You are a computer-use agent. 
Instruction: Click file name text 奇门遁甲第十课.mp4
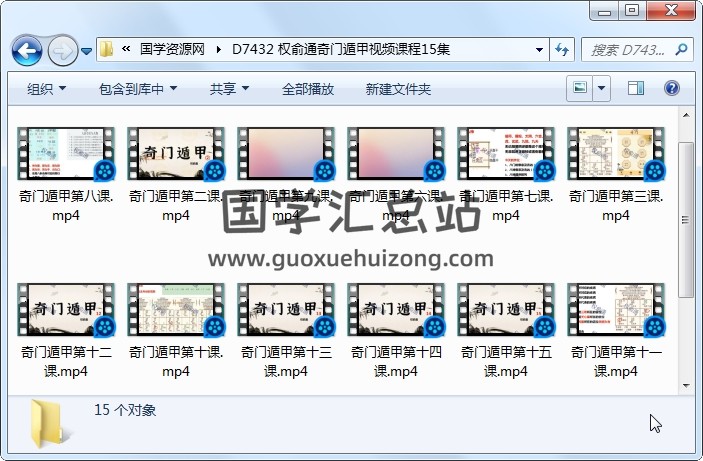[x=176, y=361]
